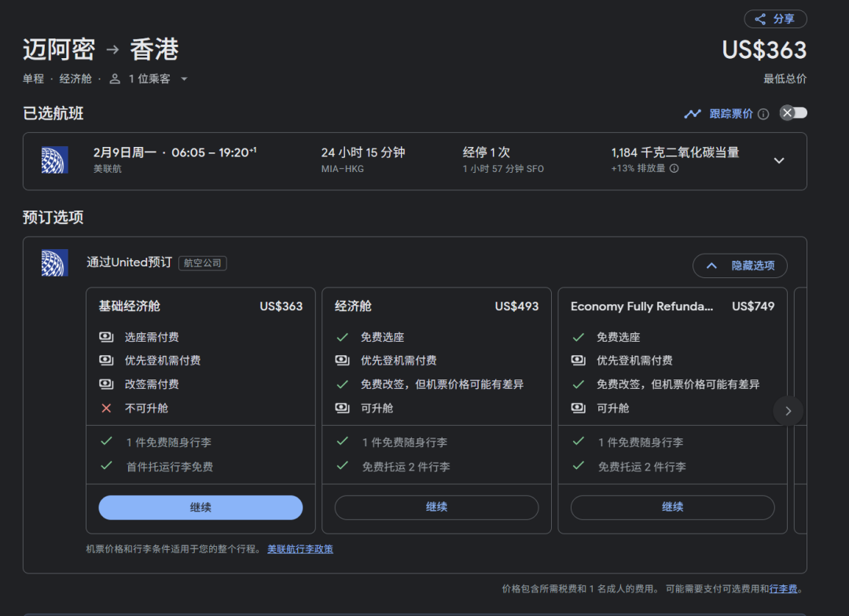Viewport: 849px width, 616px height.
Task: Collapse booking options with 隐藏选项
Action: (x=740, y=266)
